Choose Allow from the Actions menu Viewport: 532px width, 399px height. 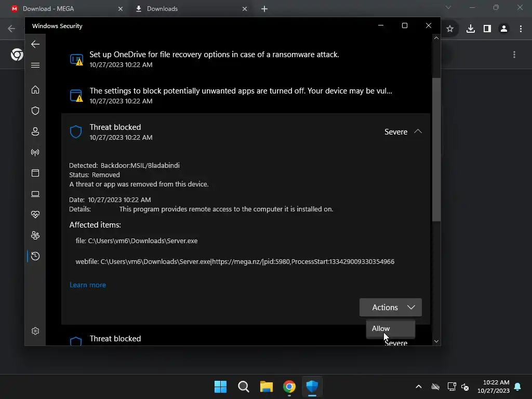(x=391, y=328)
